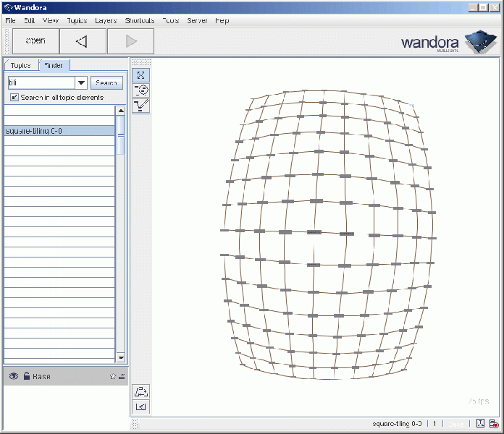Click the topic panel icon in status bar
Screen dimensions: 504x434
[x=480, y=425]
